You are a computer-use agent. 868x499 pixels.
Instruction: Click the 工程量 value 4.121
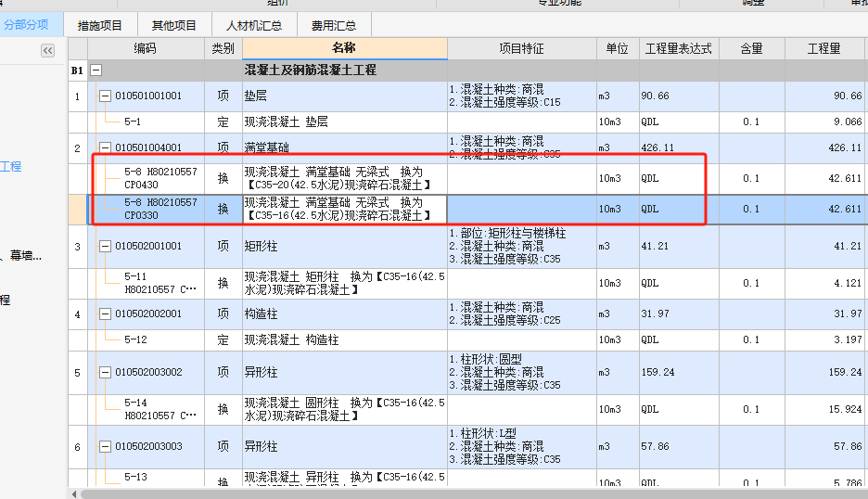pyautogui.click(x=824, y=283)
